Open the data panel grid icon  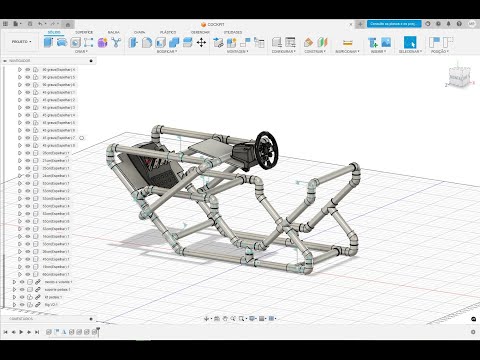pos(5,24)
